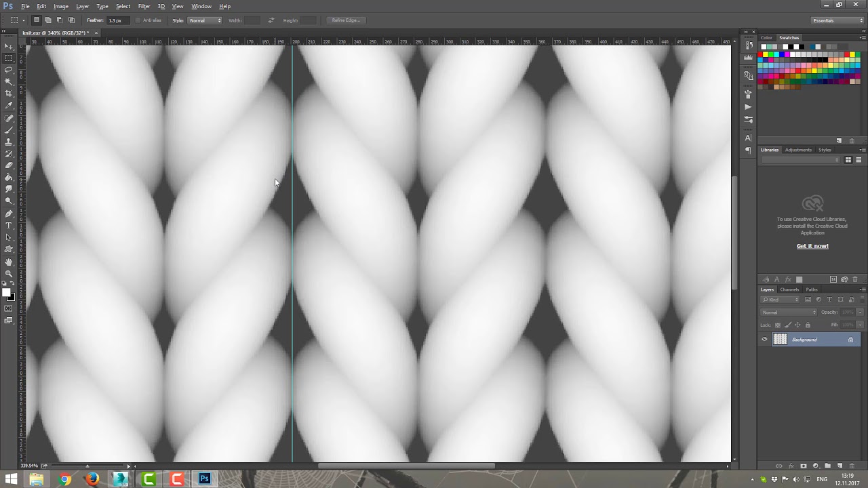
Task: Click the foreground color swatch
Action: tap(6, 293)
